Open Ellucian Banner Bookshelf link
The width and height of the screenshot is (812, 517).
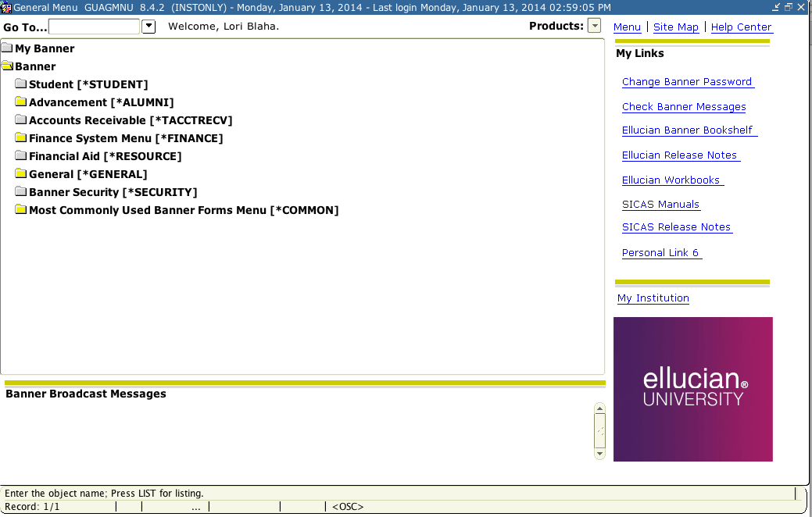(x=689, y=130)
